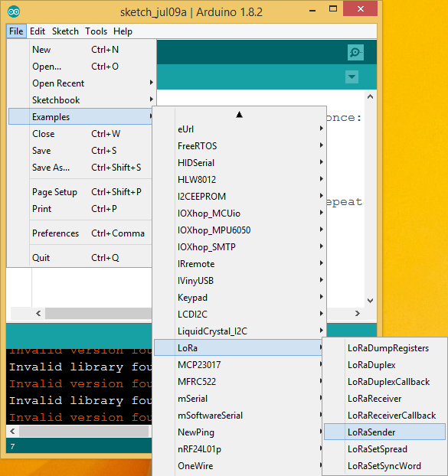
Task: Open IRremote examples entry
Action: 240,264
